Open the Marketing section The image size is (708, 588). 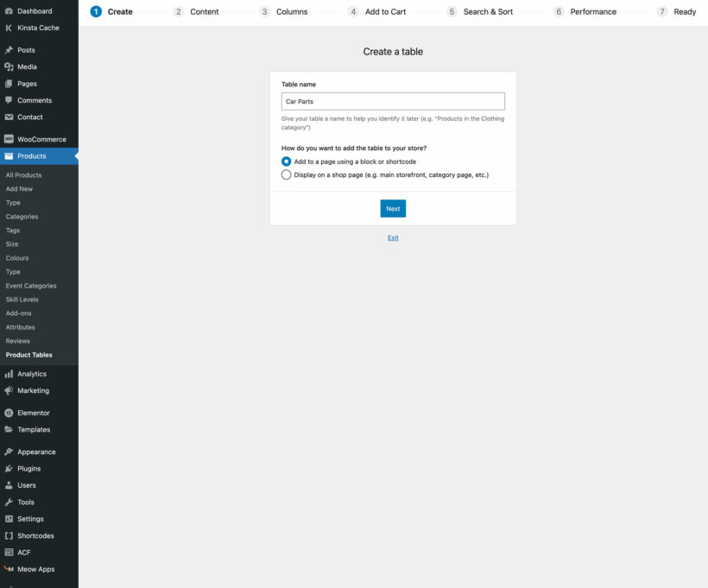35,390
